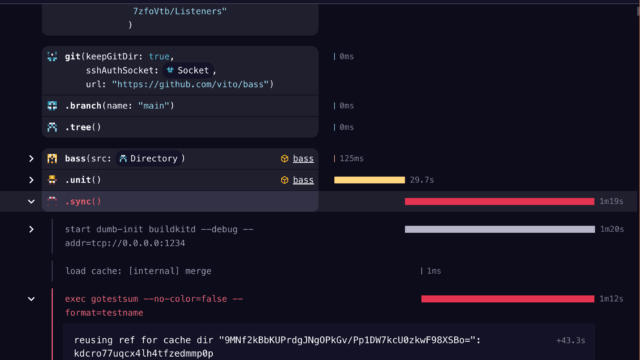Click the 0ms duration on .branch row

[347, 106]
